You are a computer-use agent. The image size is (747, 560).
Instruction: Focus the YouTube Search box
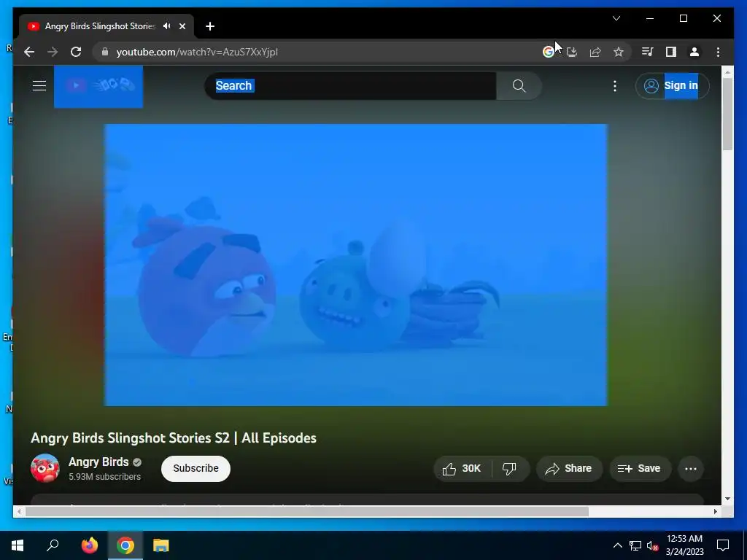[x=351, y=86]
